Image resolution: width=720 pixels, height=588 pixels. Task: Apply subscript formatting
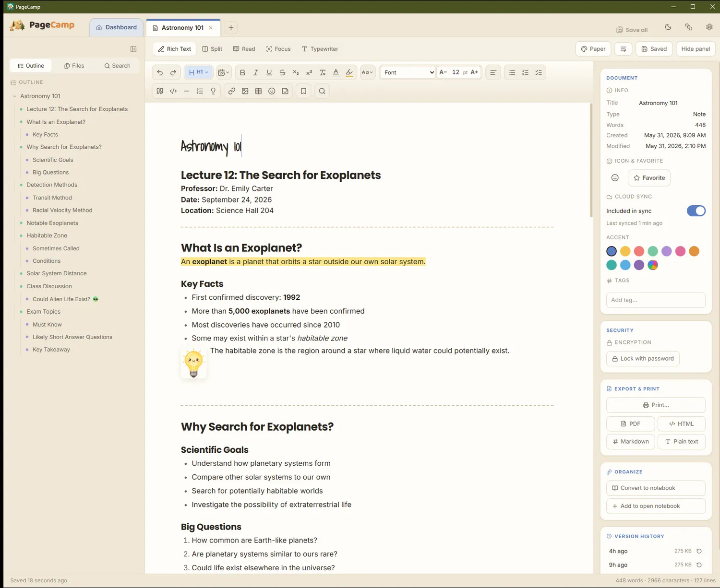[296, 72]
